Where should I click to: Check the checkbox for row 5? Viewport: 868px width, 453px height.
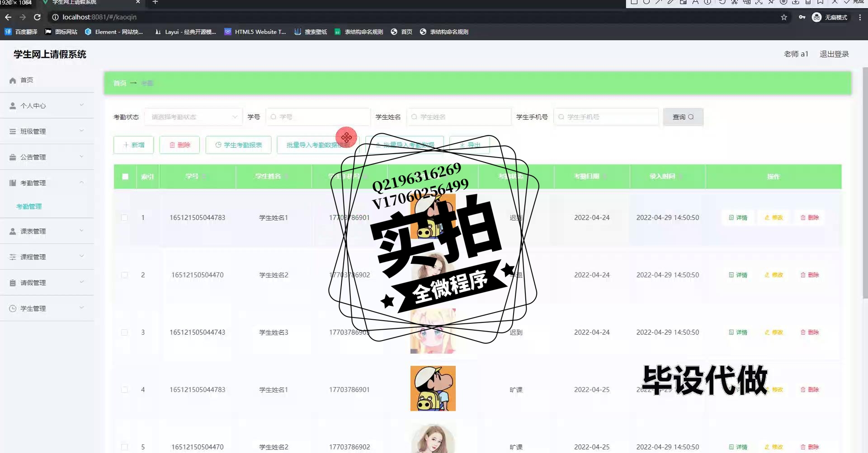124,447
